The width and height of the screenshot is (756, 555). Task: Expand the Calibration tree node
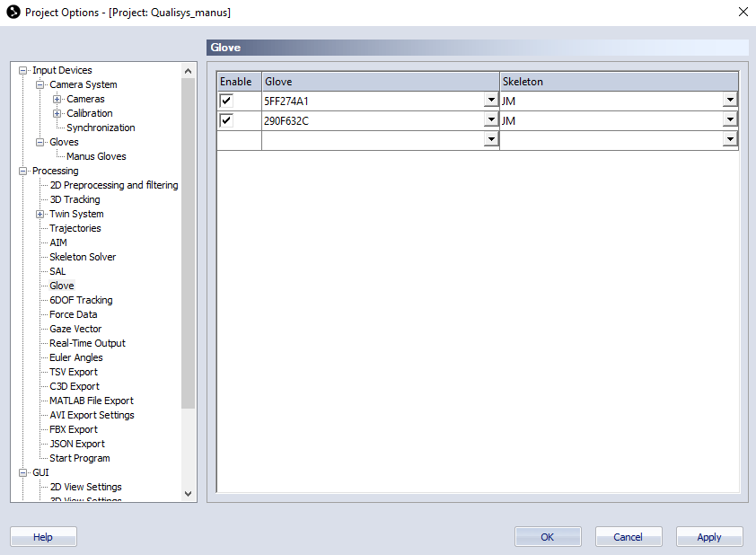57,113
